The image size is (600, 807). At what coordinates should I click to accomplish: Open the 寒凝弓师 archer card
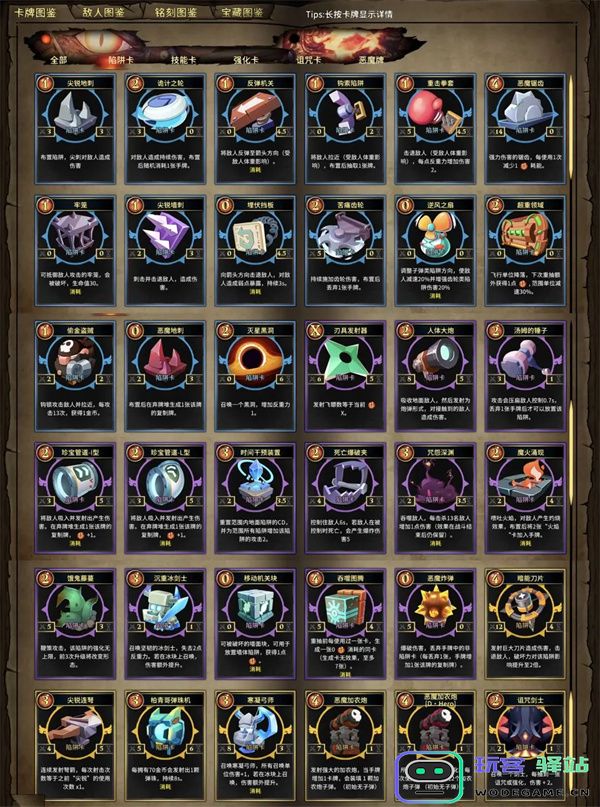(255, 742)
